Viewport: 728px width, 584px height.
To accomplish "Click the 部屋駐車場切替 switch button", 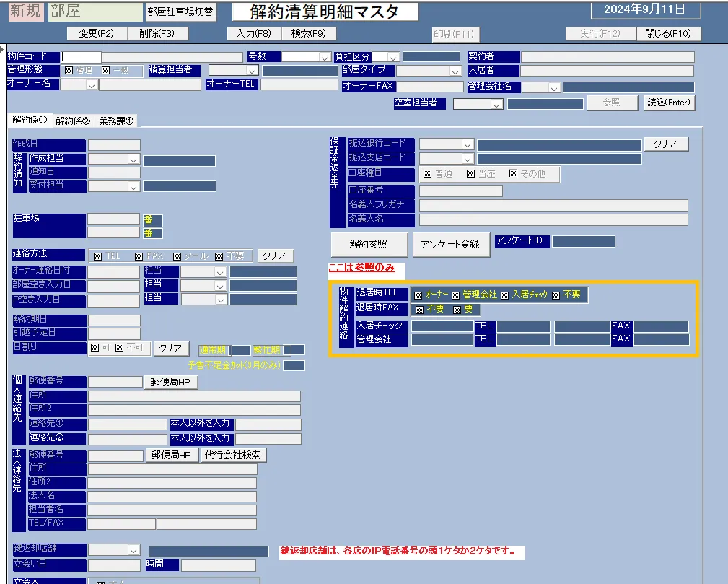I will [180, 12].
